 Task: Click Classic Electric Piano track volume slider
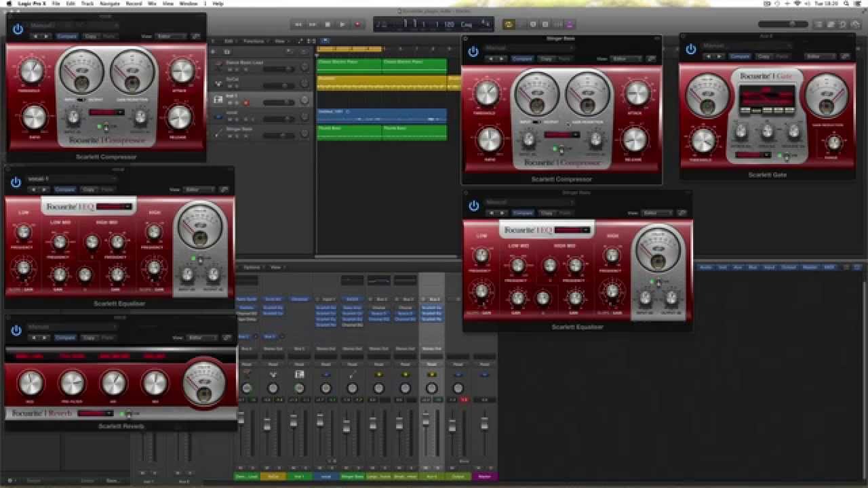click(279, 69)
